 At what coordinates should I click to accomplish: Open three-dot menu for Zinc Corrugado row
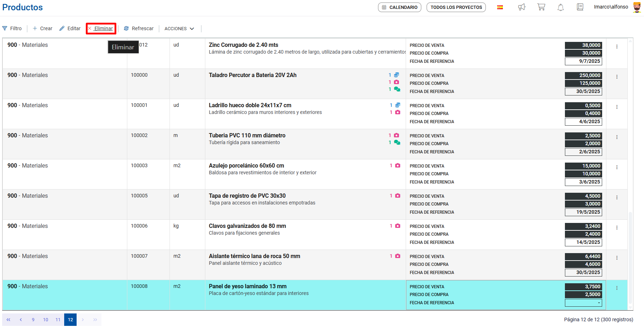tap(617, 47)
